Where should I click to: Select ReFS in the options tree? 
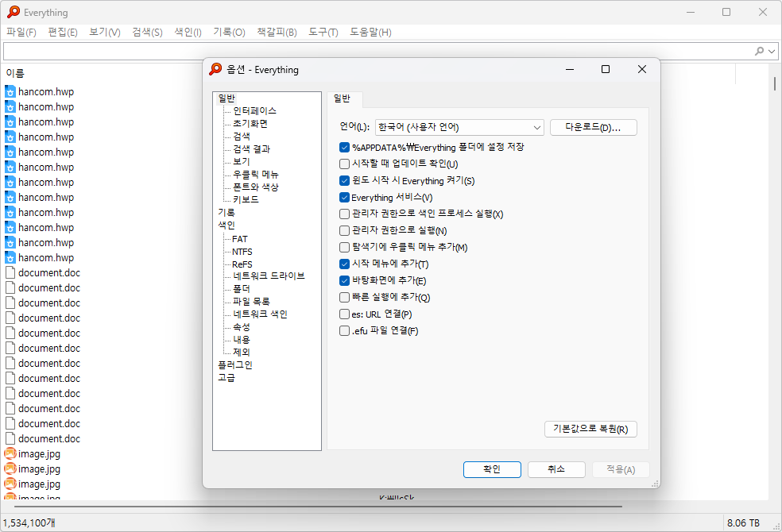pyautogui.click(x=242, y=264)
